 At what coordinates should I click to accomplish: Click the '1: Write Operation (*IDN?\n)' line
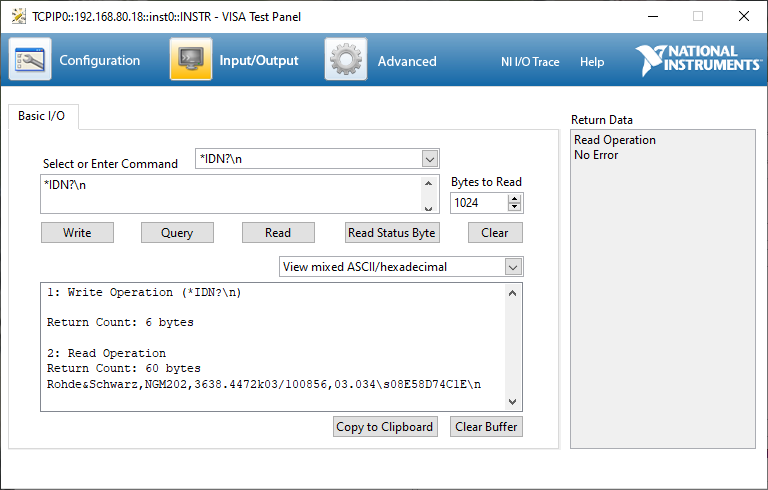144,293
